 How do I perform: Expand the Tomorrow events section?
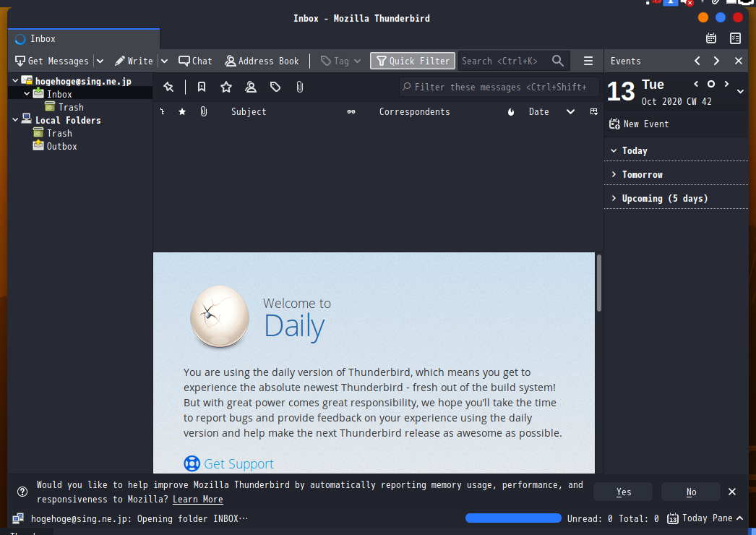614,174
